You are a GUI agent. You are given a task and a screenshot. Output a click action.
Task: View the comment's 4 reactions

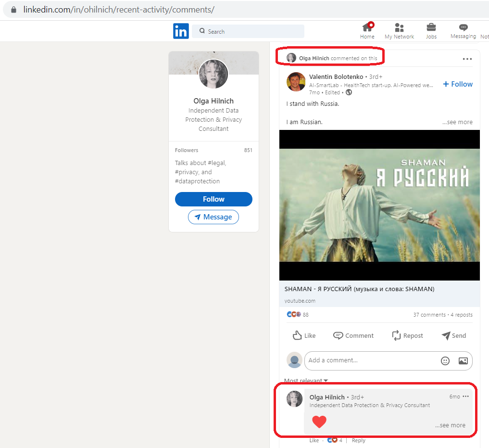coord(335,440)
